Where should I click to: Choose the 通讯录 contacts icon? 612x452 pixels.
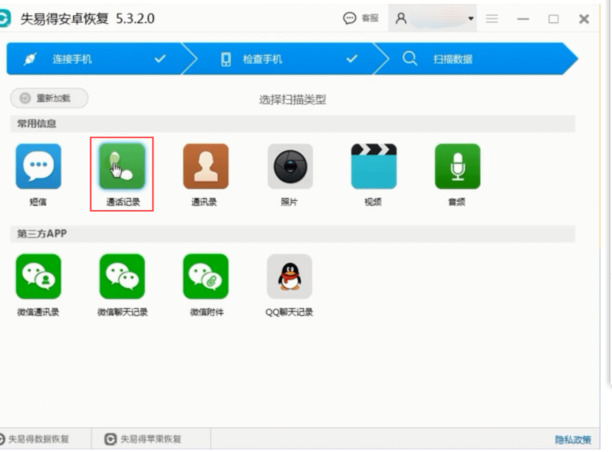click(x=206, y=167)
